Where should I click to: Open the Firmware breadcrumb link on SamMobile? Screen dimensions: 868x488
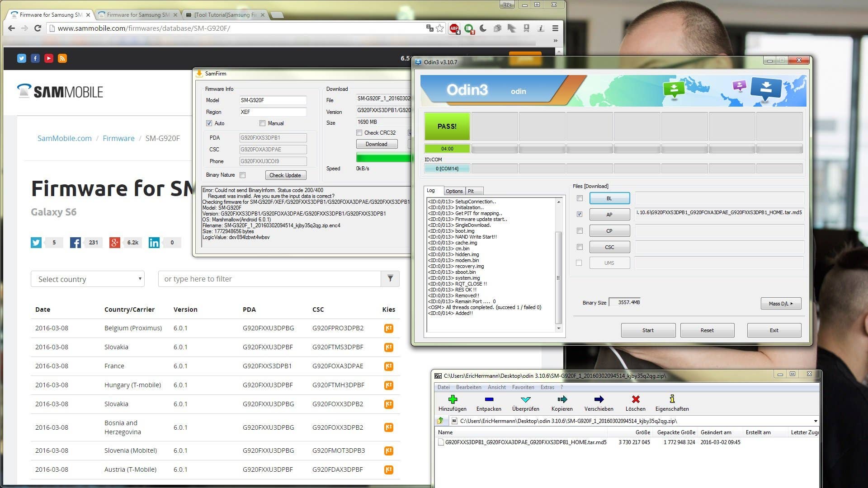(118, 138)
